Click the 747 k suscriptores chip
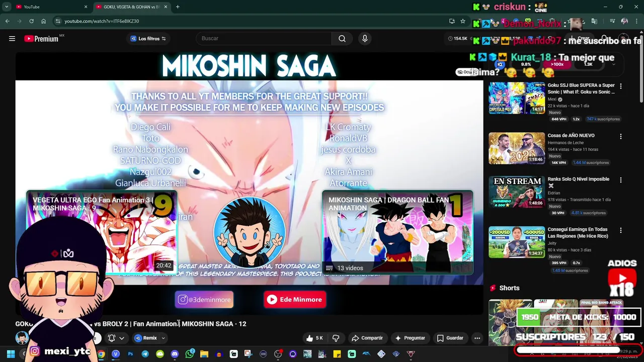644x362 pixels. (x=604, y=119)
